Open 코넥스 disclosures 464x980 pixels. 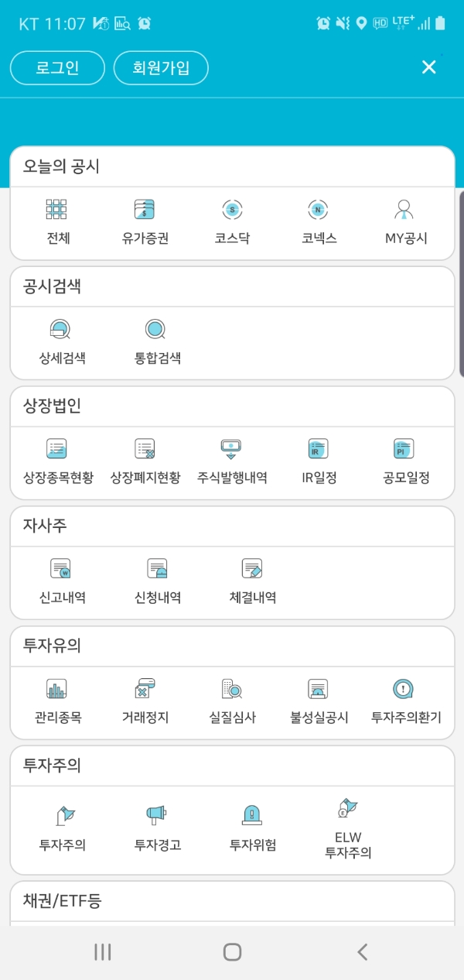pyautogui.click(x=317, y=220)
